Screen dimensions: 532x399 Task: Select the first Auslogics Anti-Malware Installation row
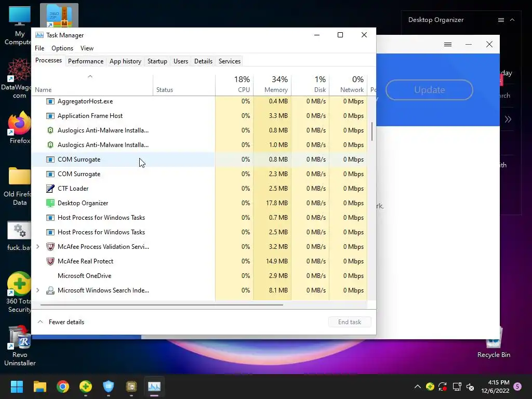point(199,130)
